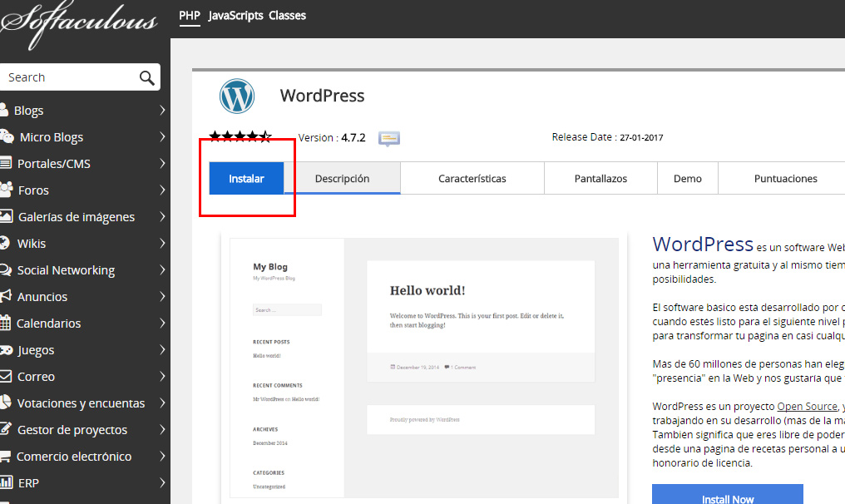Screen dimensions: 845x504
Task: Click the Blogs category icon
Action: 4,110
